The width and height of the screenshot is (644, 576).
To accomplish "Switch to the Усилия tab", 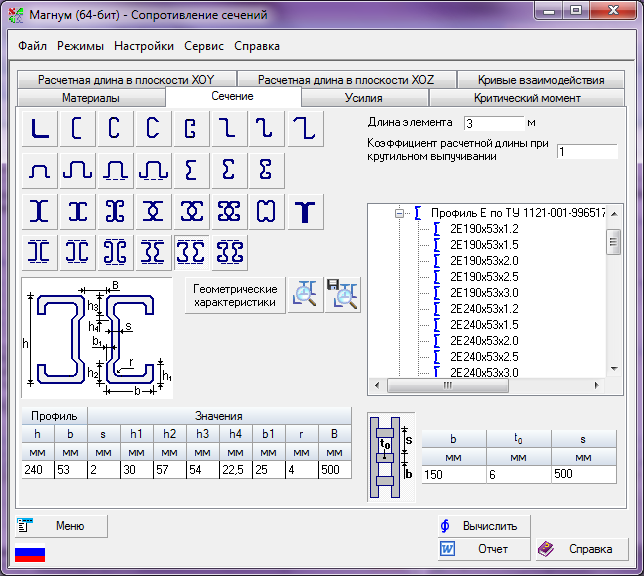I will click(x=364, y=98).
